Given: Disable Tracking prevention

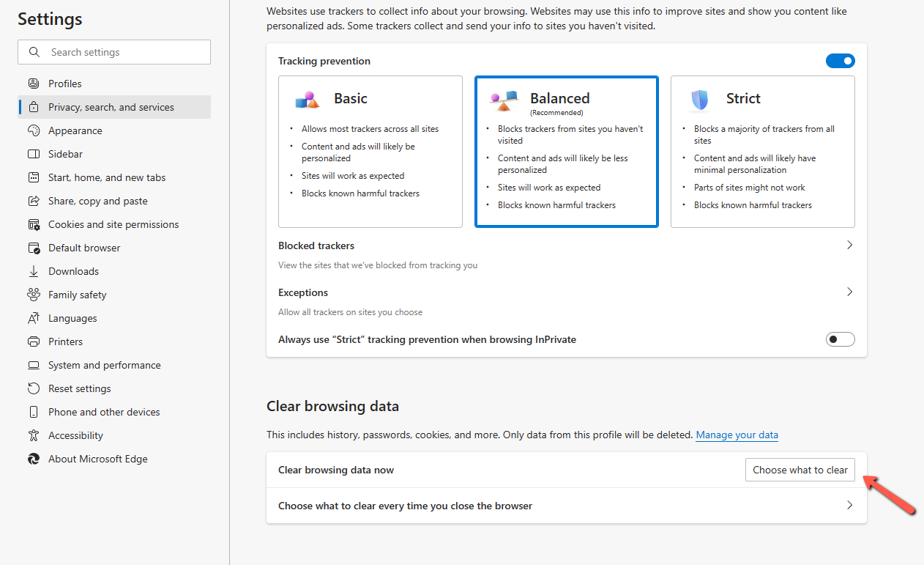Looking at the screenshot, I should (840, 61).
